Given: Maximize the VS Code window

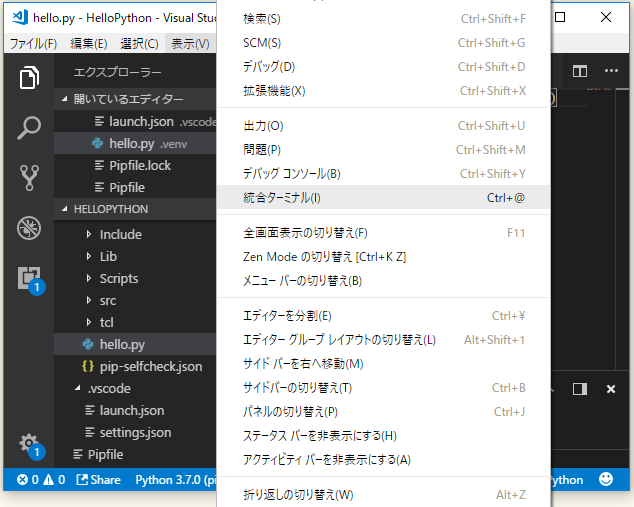Looking at the screenshot, I should click(x=560, y=17).
